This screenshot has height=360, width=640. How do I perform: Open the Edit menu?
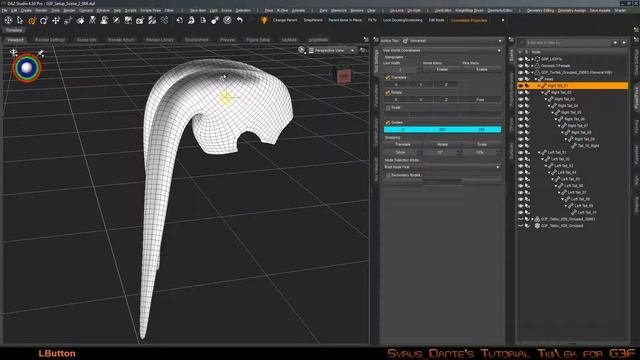pyautogui.click(x=14, y=11)
